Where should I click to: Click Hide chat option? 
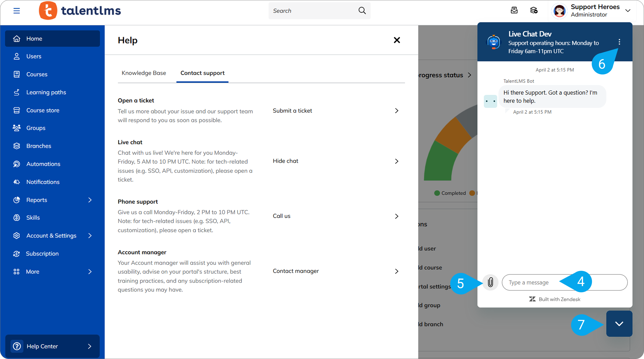[x=285, y=161]
